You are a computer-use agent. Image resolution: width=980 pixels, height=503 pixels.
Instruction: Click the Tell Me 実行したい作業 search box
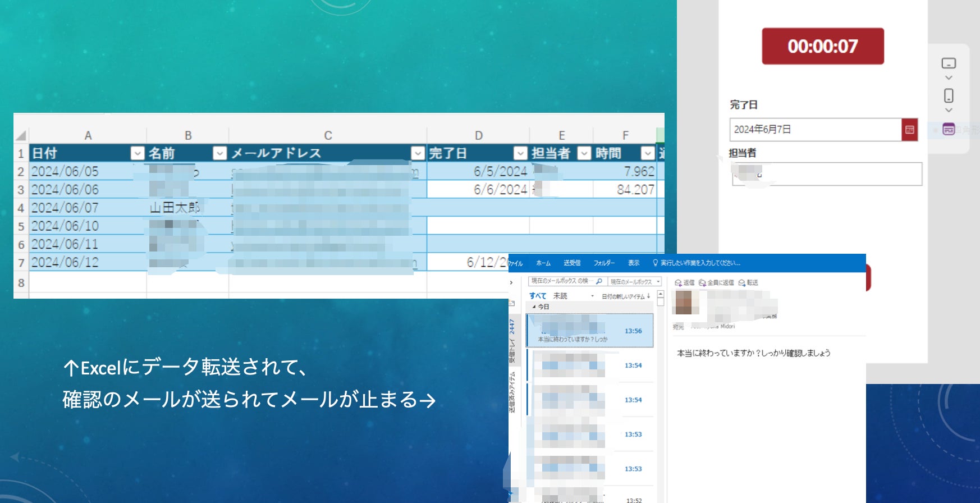coord(696,263)
